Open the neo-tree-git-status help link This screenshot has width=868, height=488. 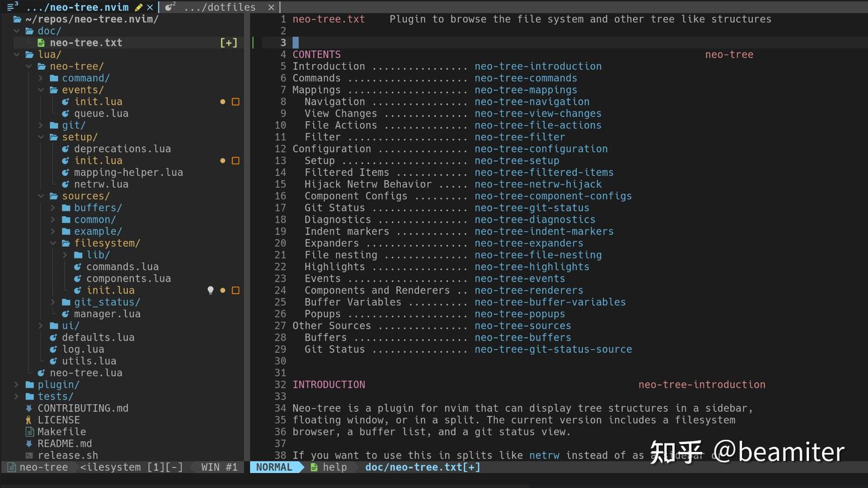click(x=532, y=208)
